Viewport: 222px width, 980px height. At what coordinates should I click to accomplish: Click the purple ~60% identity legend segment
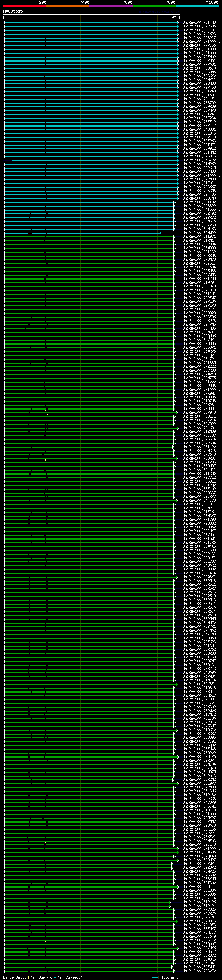coord(111,6)
